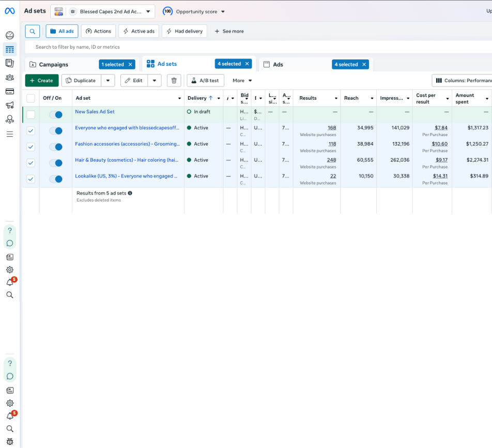Click the green Create button
The width and height of the screenshot is (492, 448).
42,81
